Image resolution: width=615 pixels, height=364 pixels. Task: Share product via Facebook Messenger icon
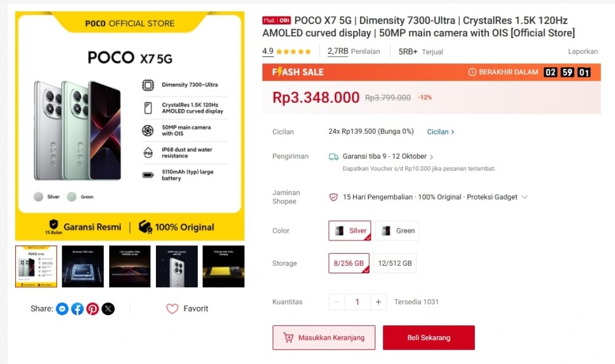click(61, 309)
